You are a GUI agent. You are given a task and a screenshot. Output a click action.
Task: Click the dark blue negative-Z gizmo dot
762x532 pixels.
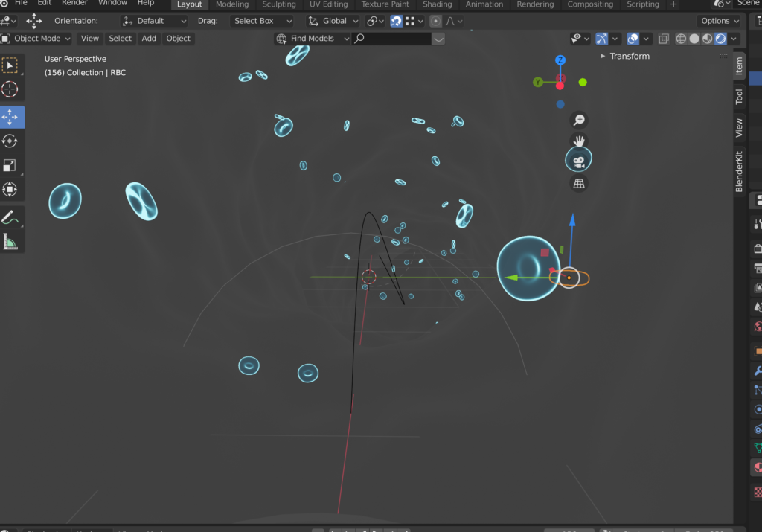pyautogui.click(x=560, y=104)
